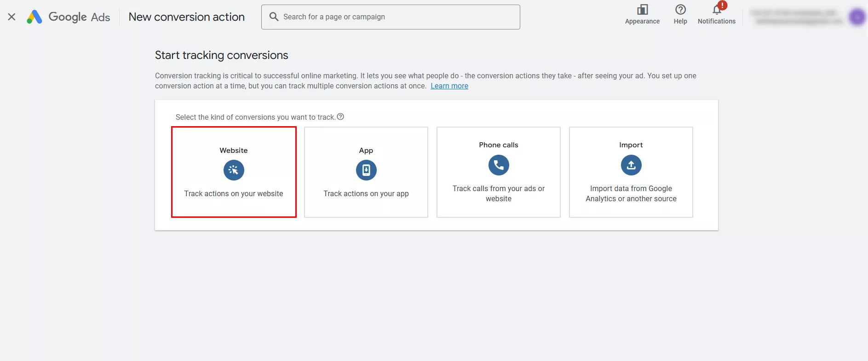Select the Phone calls handset icon
The height and width of the screenshot is (361, 868).
coord(499,165)
